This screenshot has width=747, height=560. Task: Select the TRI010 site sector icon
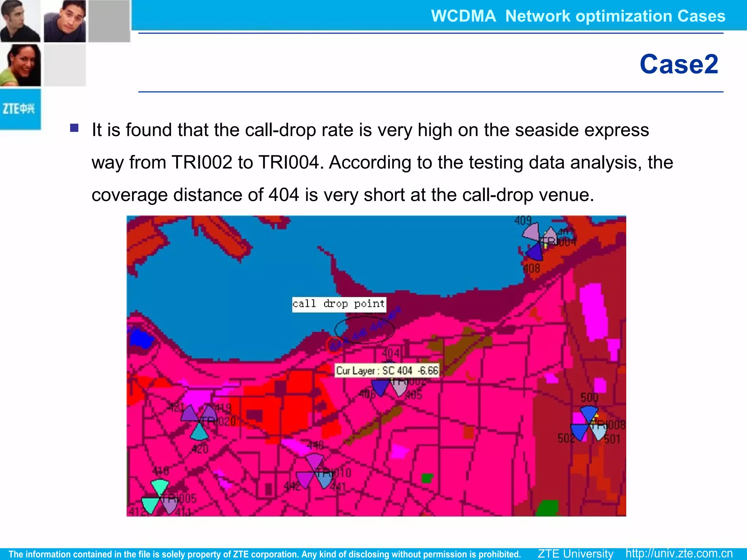coord(314,471)
